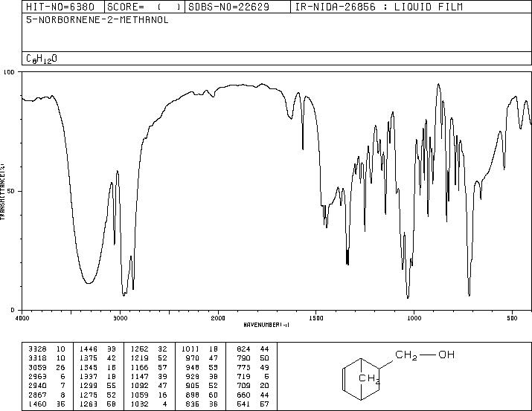Choose the 836 peak row

pyautogui.click(x=200, y=404)
